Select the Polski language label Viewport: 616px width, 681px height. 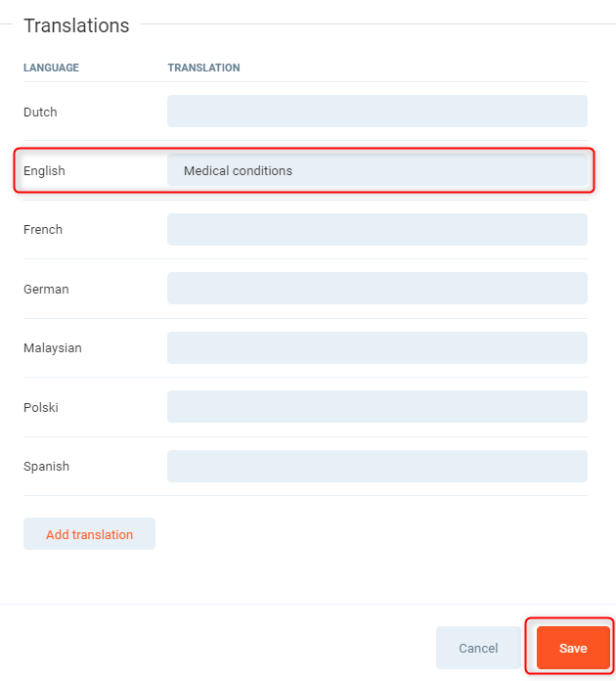[41, 407]
